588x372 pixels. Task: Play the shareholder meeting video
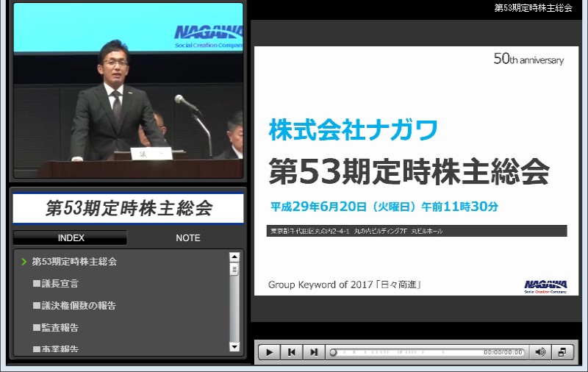coord(269,352)
